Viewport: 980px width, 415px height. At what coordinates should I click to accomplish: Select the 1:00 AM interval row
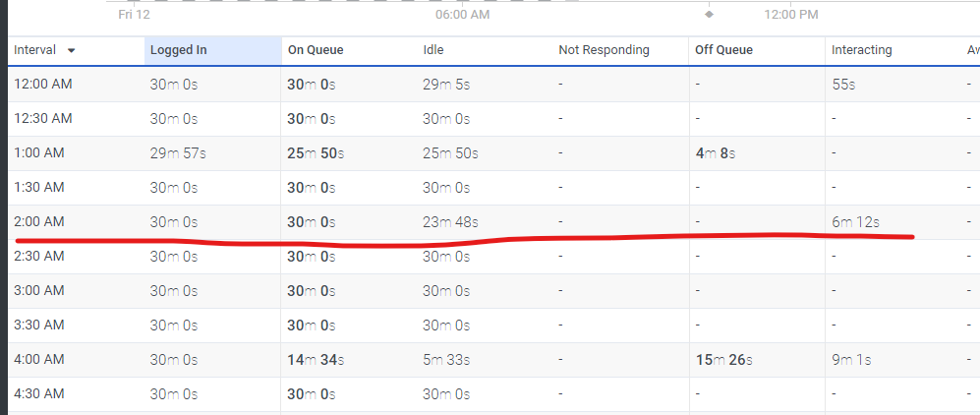(39, 152)
